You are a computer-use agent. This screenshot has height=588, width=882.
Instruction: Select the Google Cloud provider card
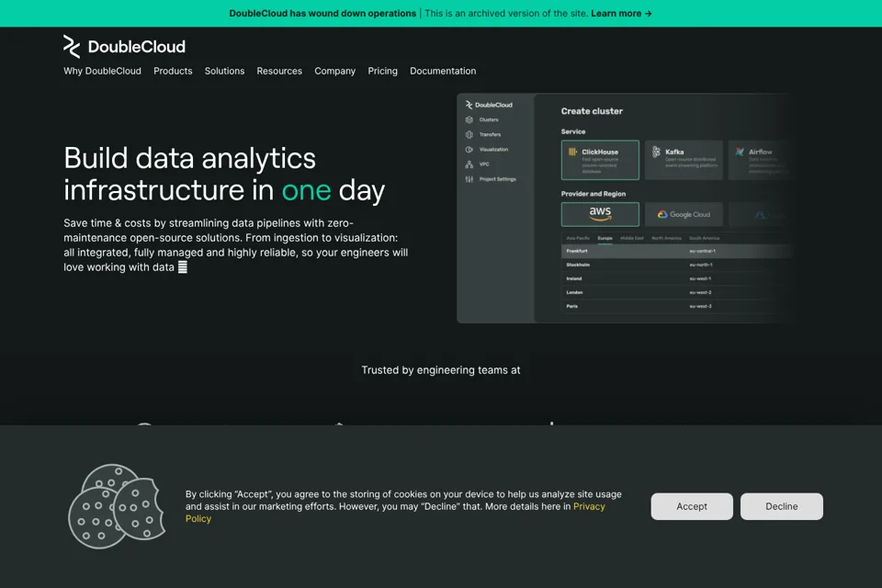pyautogui.click(x=684, y=214)
